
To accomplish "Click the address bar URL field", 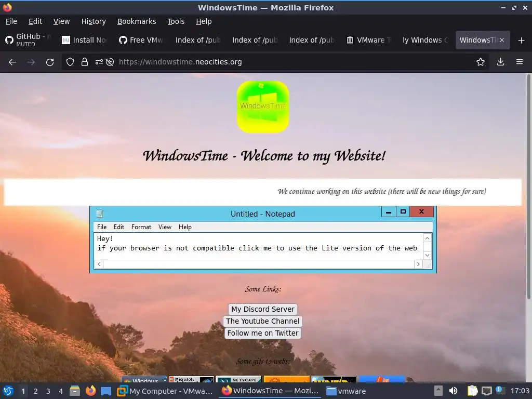I will tap(275, 62).
